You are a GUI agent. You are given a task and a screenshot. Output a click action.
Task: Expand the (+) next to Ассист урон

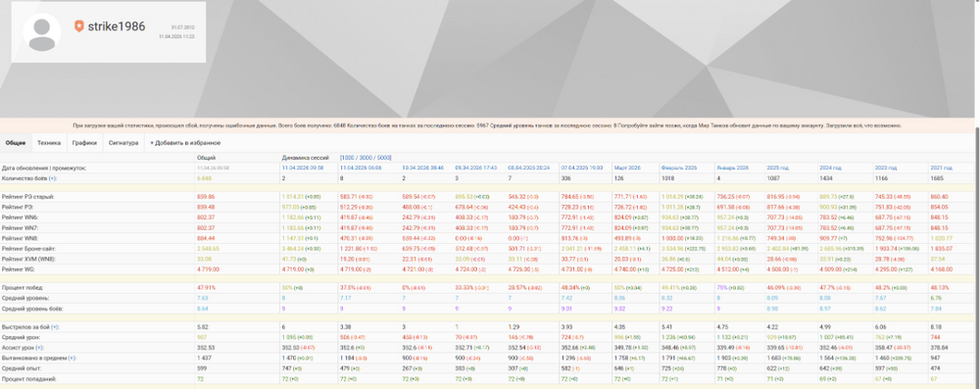39,348
